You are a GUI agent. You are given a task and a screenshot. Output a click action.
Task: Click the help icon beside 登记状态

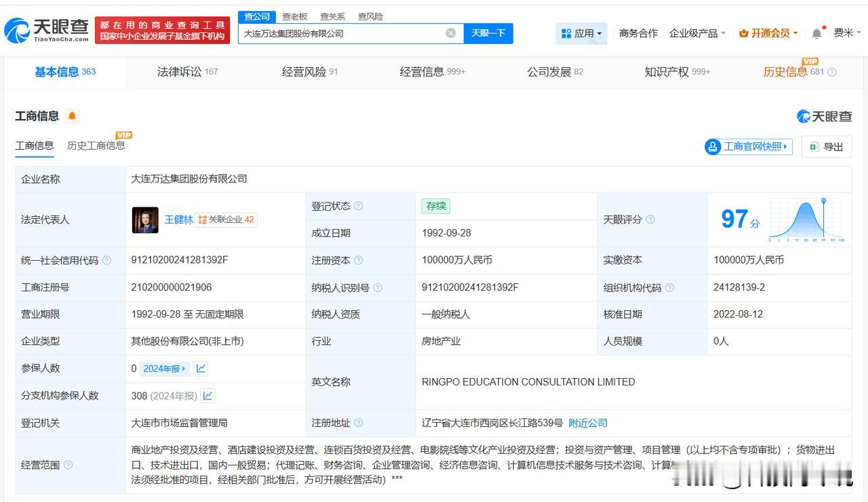tap(359, 206)
